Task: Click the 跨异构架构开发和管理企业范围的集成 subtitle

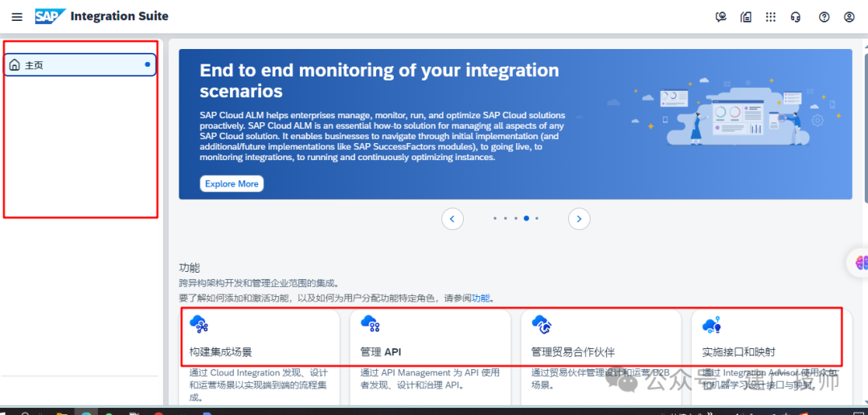Action: pos(259,283)
